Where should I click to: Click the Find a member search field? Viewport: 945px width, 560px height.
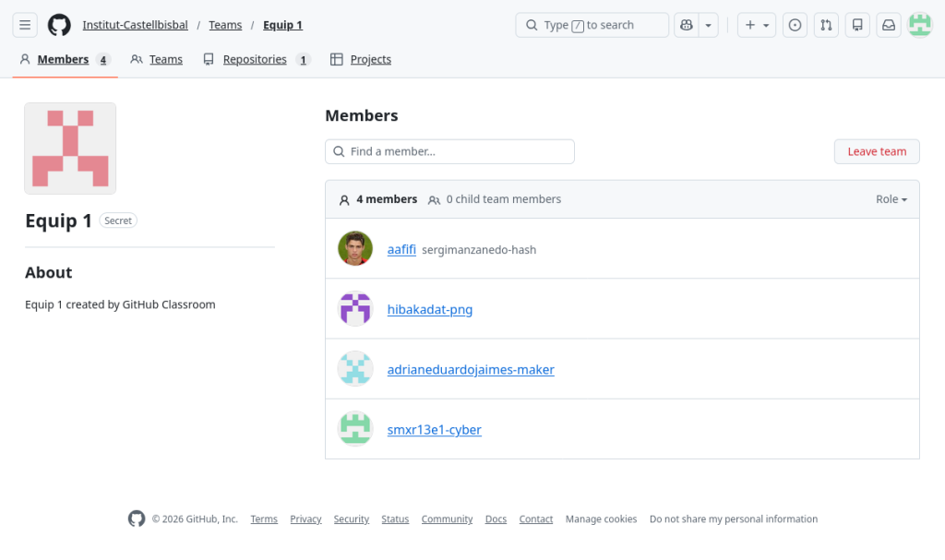click(449, 151)
